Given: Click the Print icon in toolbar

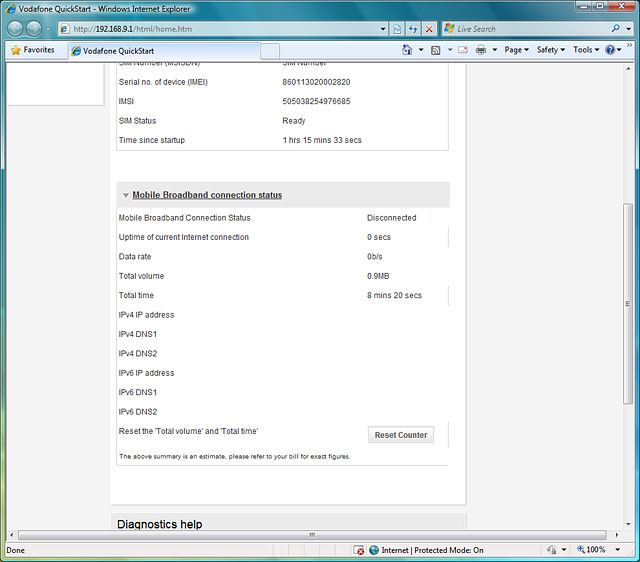Looking at the screenshot, I should click(x=481, y=50).
